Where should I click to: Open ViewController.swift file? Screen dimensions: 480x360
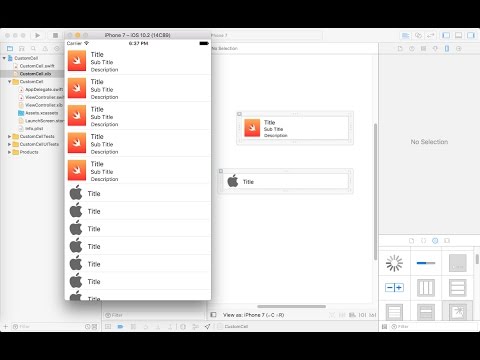(x=41, y=97)
